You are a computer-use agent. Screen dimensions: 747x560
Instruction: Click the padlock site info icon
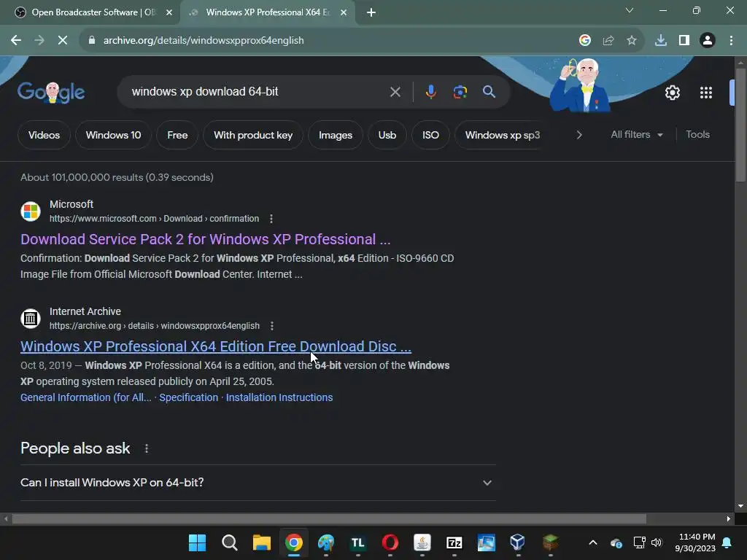[92, 41]
